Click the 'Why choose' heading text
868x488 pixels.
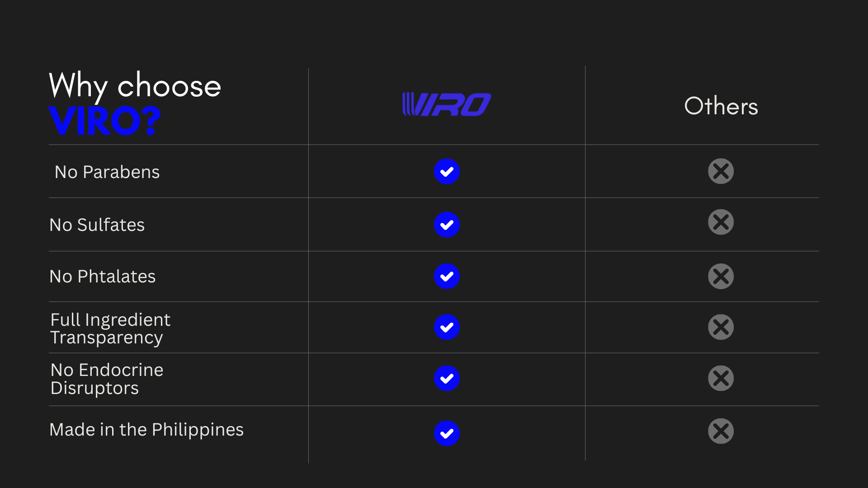tap(135, 85)
